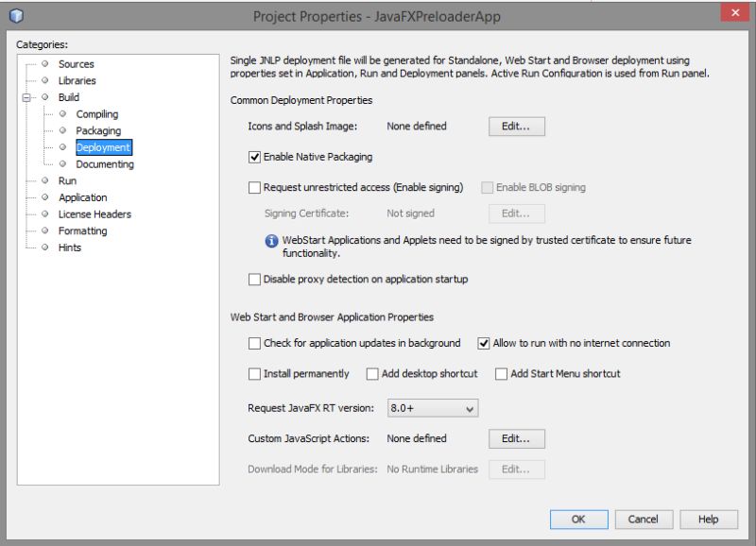
Task: Confirm changes with the OK button
Action: pos(578,520)
